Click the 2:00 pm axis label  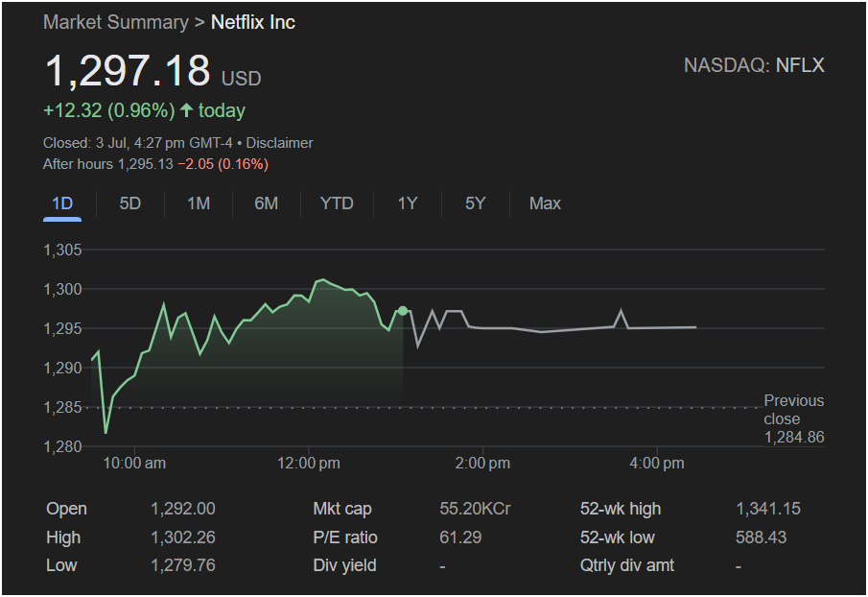[482, 463]
